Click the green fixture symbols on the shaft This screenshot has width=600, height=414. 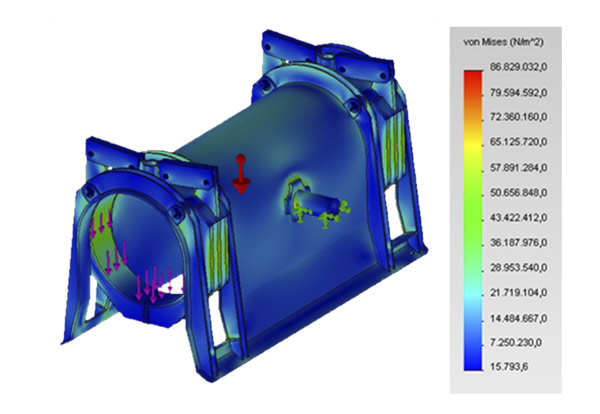pyautogui.click(x=321, y=216)
